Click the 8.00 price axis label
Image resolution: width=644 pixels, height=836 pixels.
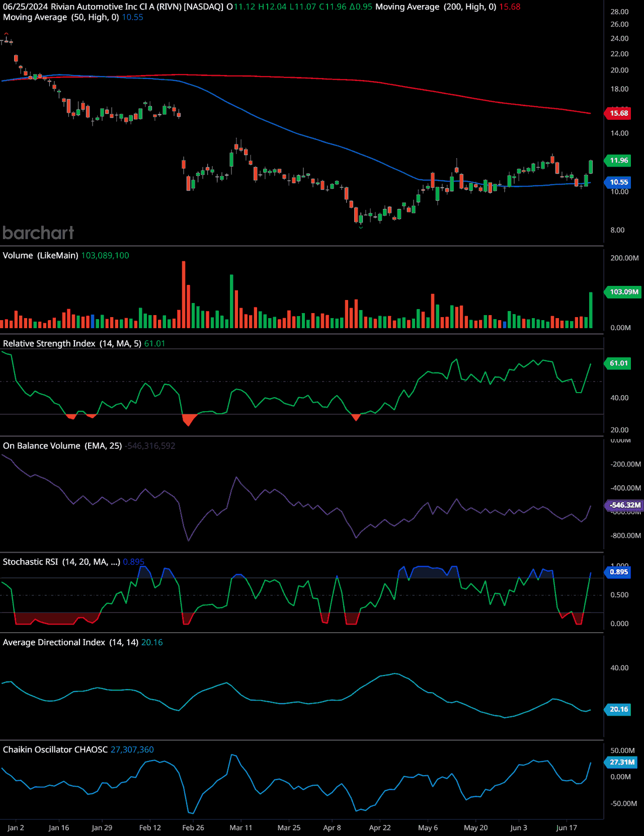pos(617,230)
